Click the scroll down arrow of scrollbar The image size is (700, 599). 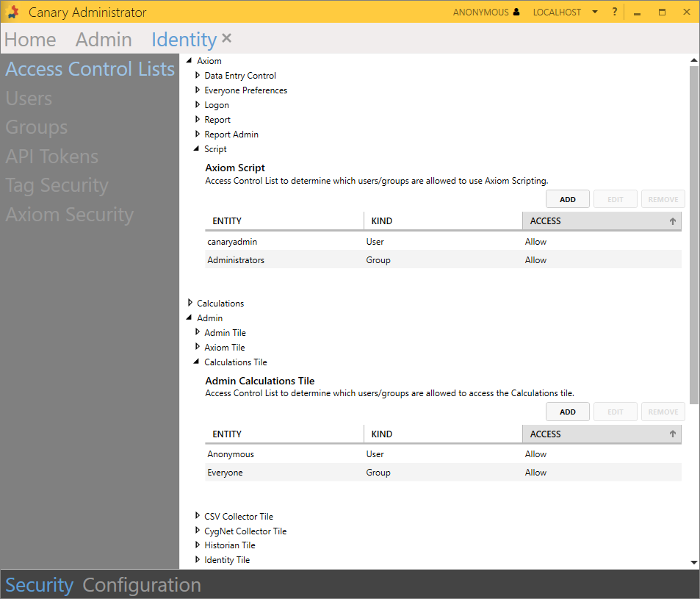(694, 562)
